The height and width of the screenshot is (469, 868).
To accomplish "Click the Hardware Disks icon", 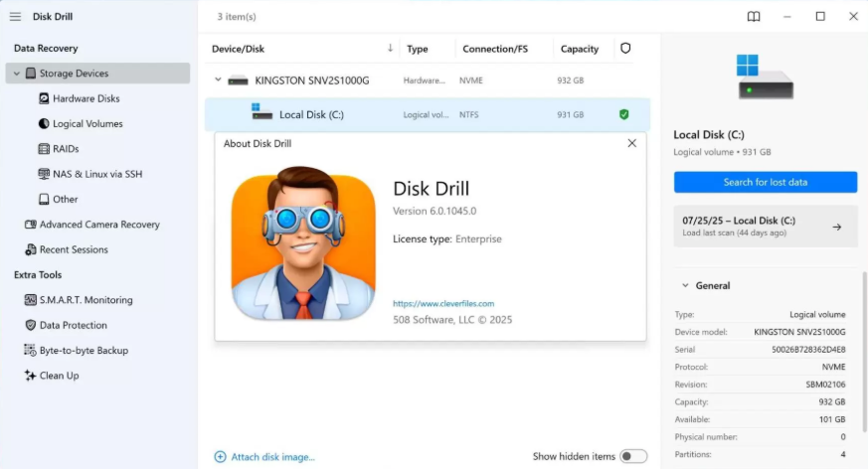I will (x=44, y=98).
